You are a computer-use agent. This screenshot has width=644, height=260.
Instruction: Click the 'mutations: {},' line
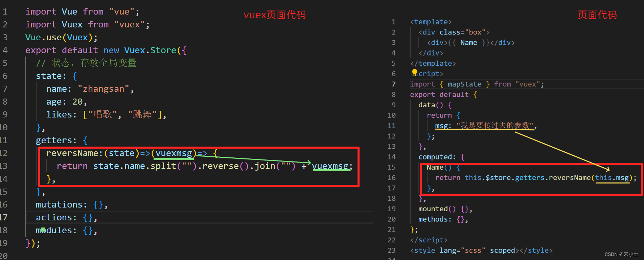click(x=72, y=205)
